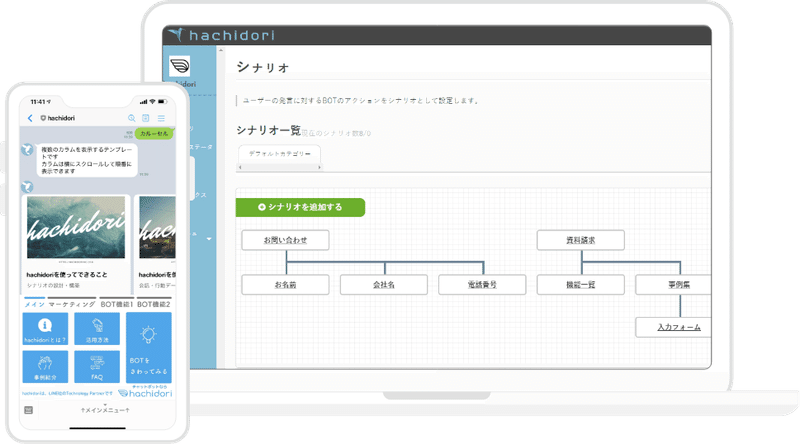The image size is (800, 444).
Task: Tap the '↑メインメニュー↑' bar on phone
Action: (x=105, y=410)
